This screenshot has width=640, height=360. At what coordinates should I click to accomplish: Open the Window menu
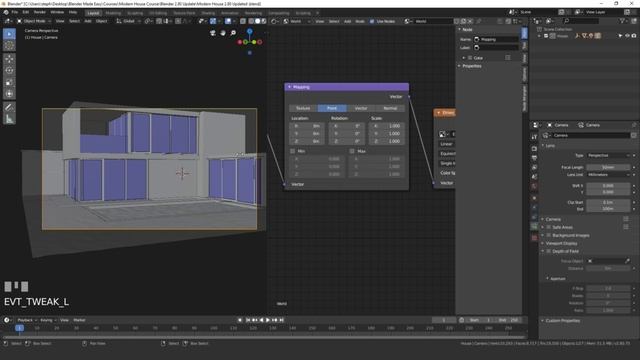57,12
